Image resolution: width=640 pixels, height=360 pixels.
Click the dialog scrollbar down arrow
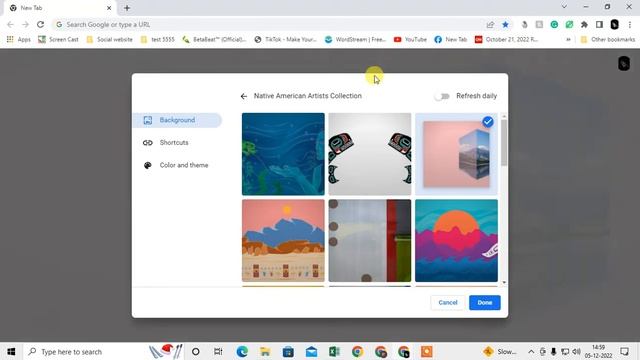pyautogui.click(x=504, y=282)
